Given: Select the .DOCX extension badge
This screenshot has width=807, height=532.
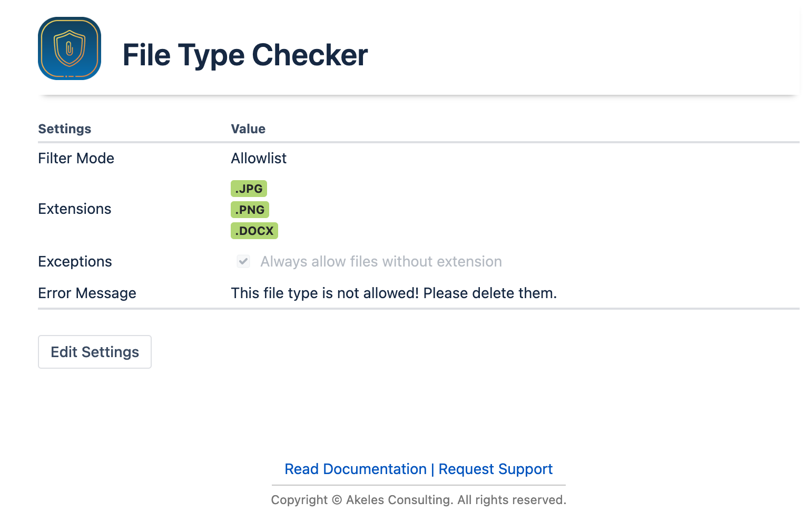Looking at the screenshot, I should 254,230.
